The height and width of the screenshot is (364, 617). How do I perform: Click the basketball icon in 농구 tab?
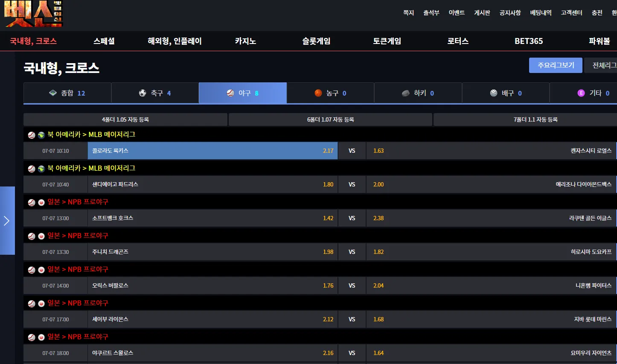(318, 93)
